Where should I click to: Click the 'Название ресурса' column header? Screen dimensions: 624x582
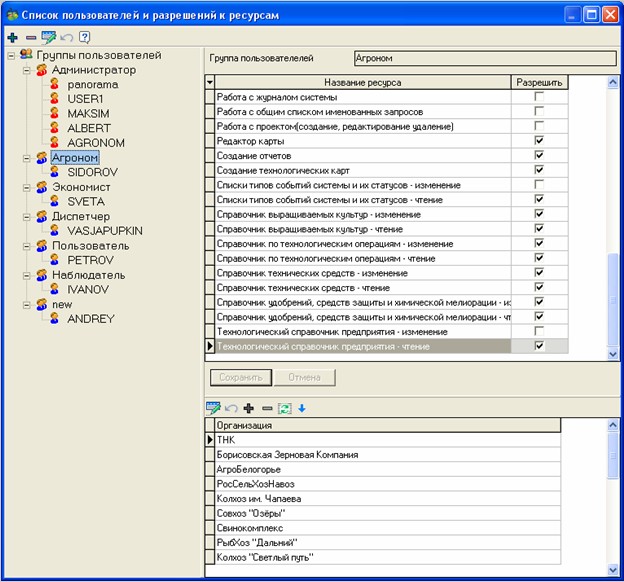click(x=362, y=82)
